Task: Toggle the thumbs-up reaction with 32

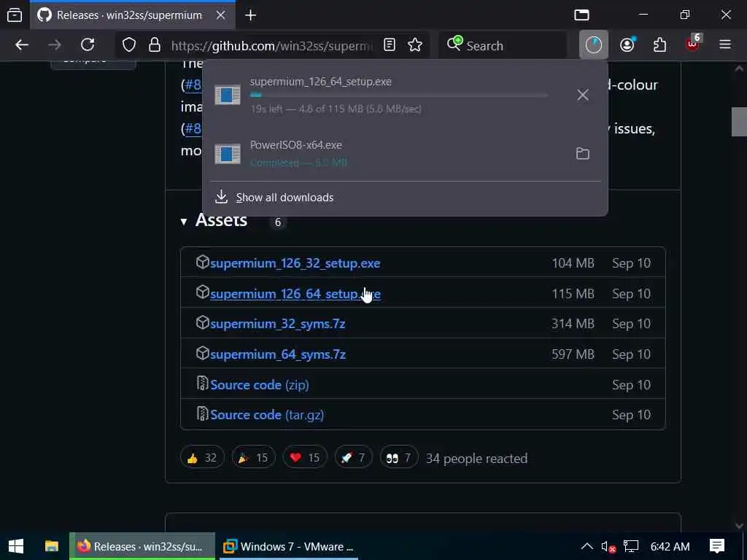Action: coord(203,458)
